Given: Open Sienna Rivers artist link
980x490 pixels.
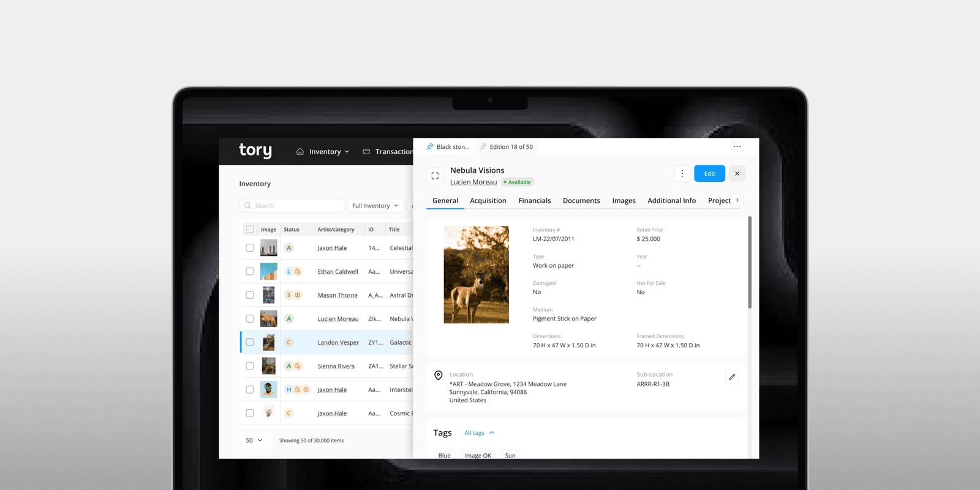Looking at the screenshot, I should (336, 366).
